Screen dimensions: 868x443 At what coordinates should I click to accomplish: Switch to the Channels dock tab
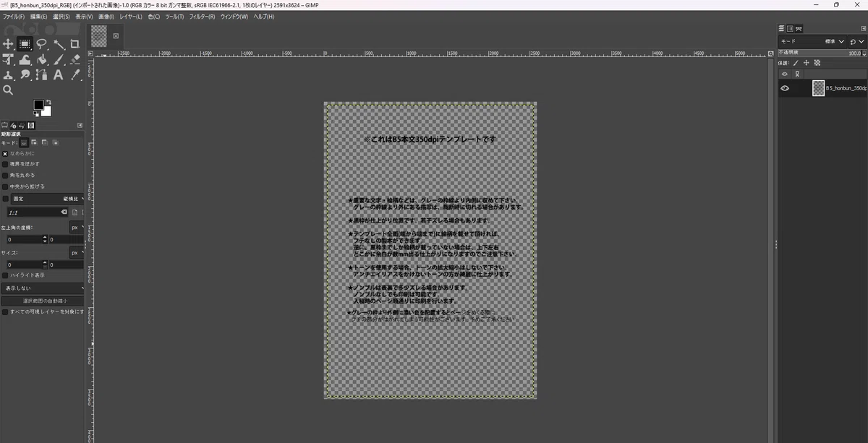pyautogui.click(x=790, y=29)
